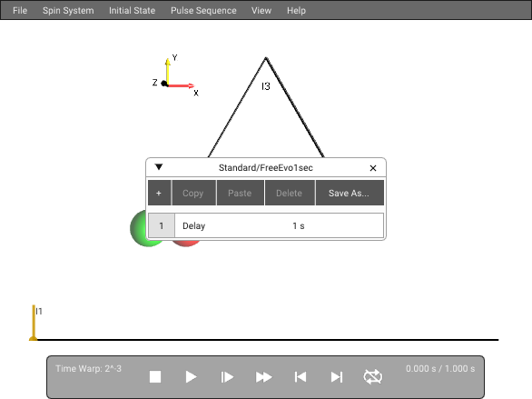Add a sequence element with plus button
This screenshot has width=532, height=399.
(160, 193)
